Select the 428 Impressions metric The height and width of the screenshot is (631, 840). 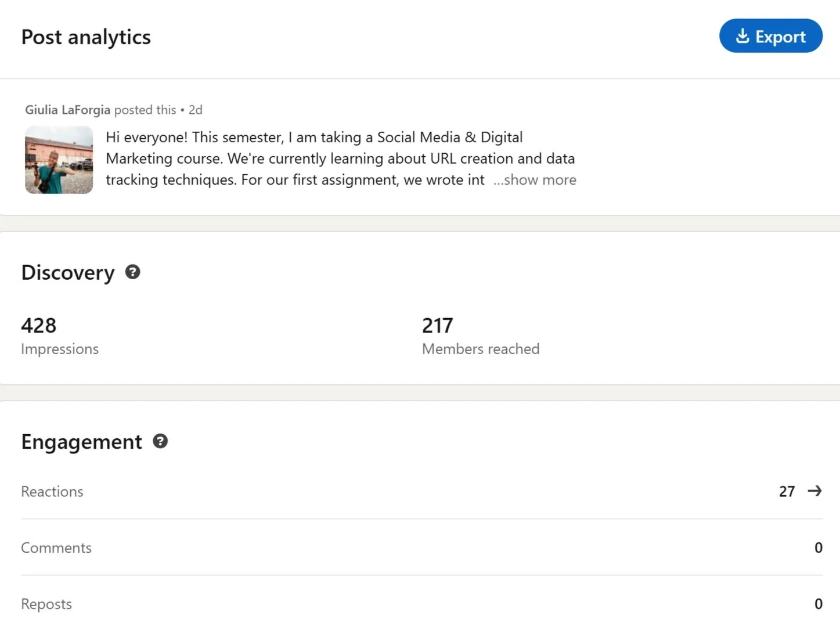coord(39,326)
